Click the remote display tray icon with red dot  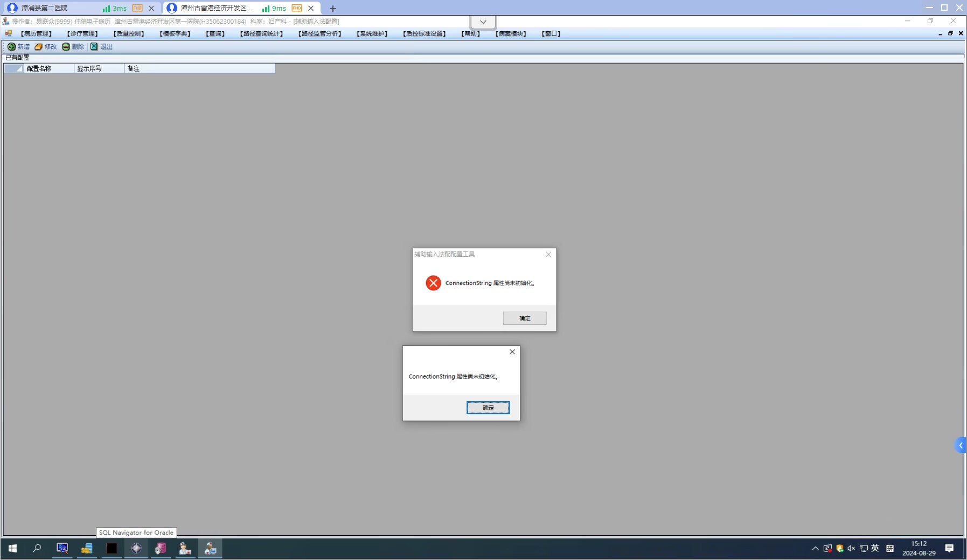tap(827, 548)
